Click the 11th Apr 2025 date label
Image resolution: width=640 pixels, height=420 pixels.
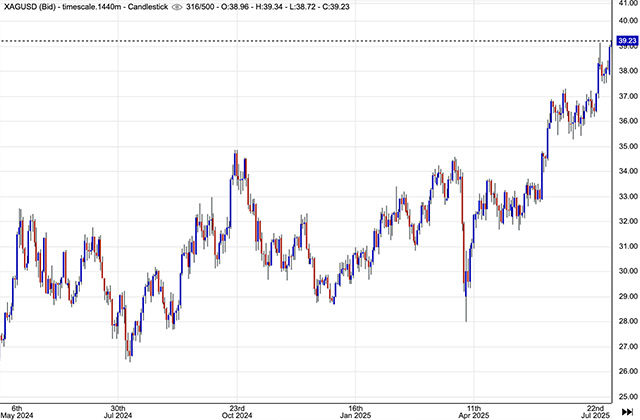tap(471, 409)
